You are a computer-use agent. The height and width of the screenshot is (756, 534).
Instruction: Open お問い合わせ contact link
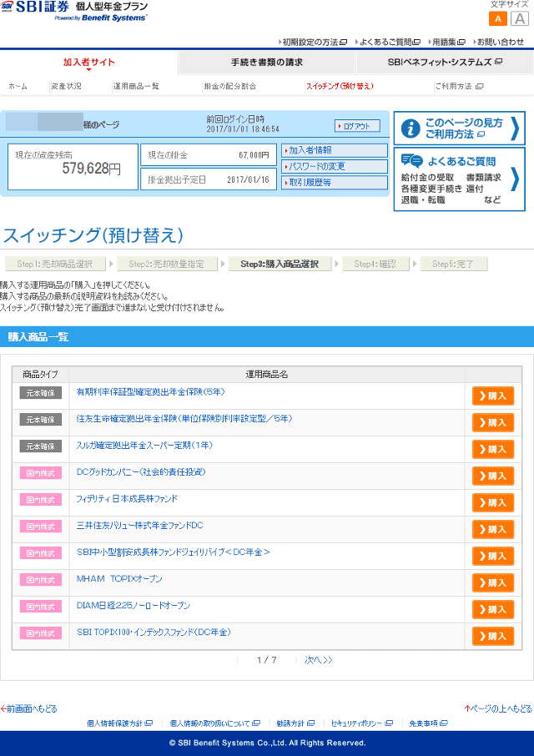pyautogui.click(x=498, y=42)
